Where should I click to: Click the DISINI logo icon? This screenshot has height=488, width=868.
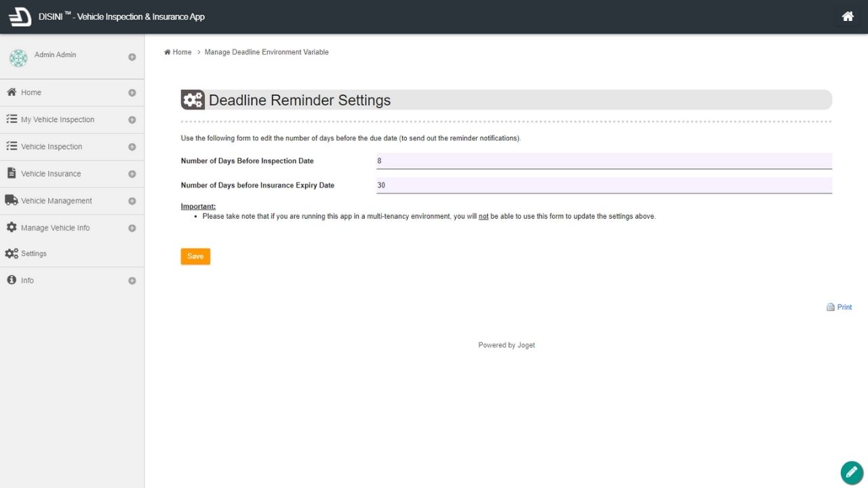tap(20, 17)
